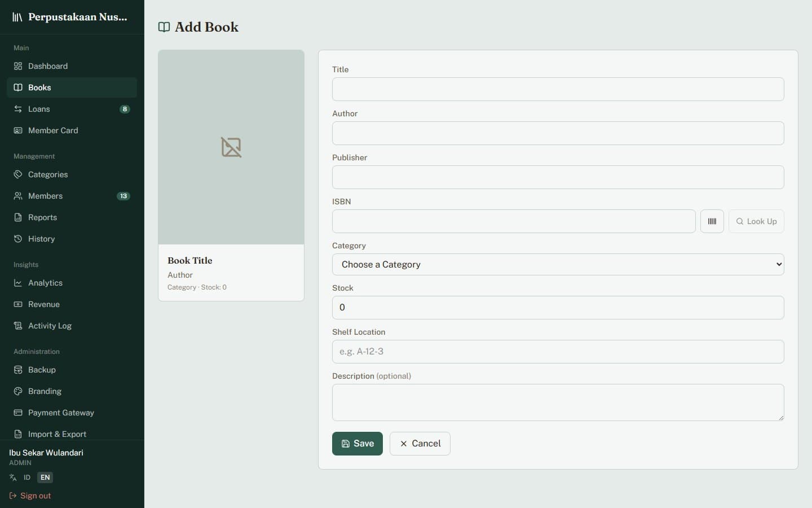Click the Members count badge 13
The height and width of the screenshot is (508, 812).
[x=123, y=196]
